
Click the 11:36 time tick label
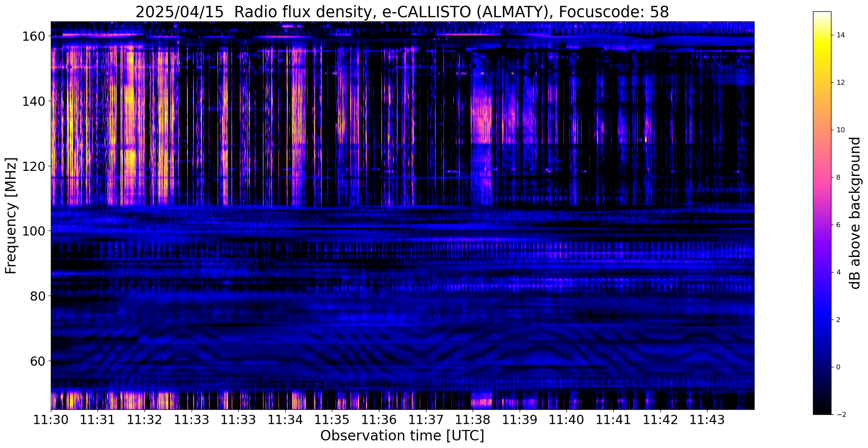pos(379,420)
